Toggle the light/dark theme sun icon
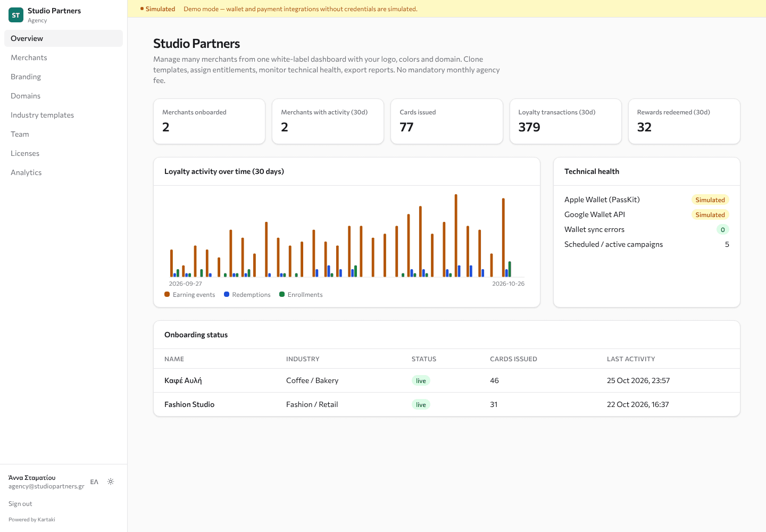The image size is (766, 532). coord(111,481)
